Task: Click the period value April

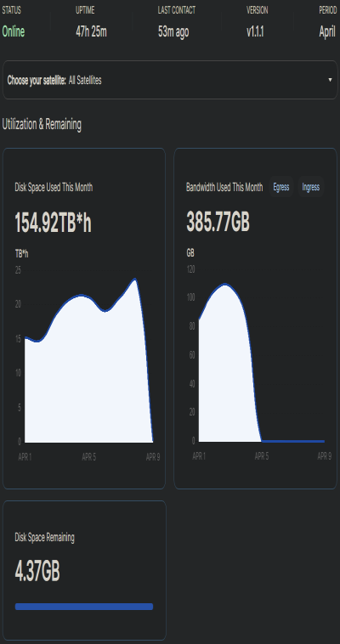Action: coord(327,31)
